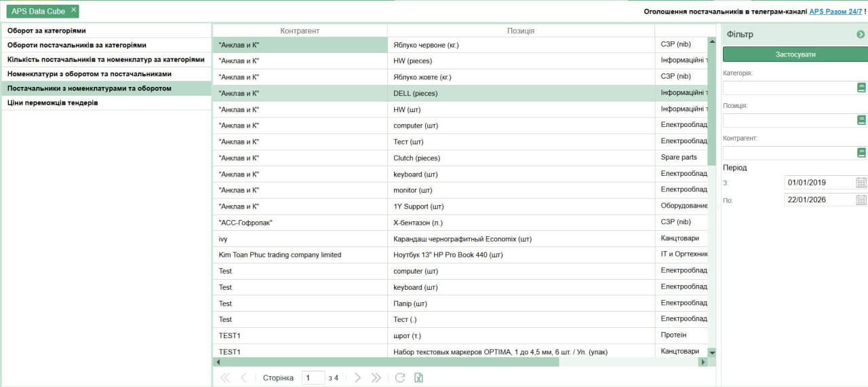
Task: Open the APS Разом 24/7 link
Action: [x=835, y=12]
